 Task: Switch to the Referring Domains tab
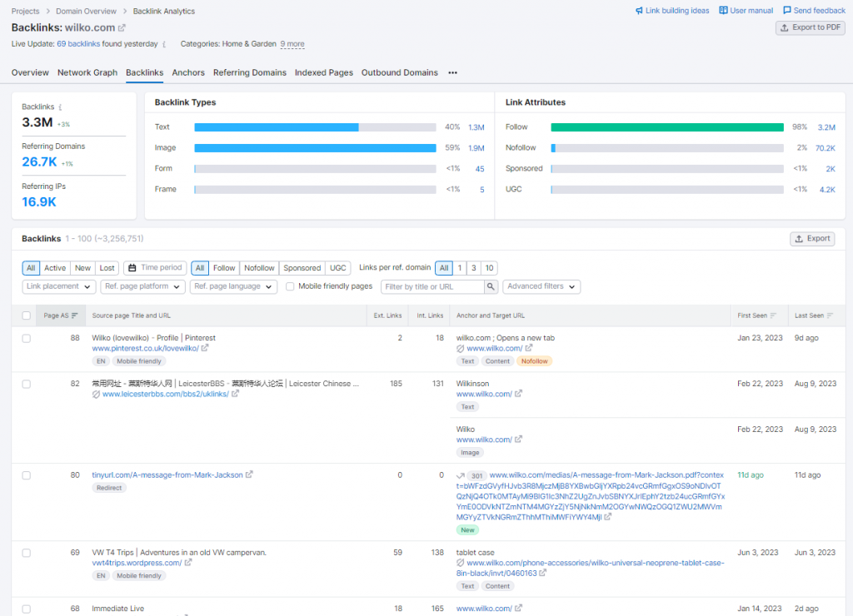point(249,73)
